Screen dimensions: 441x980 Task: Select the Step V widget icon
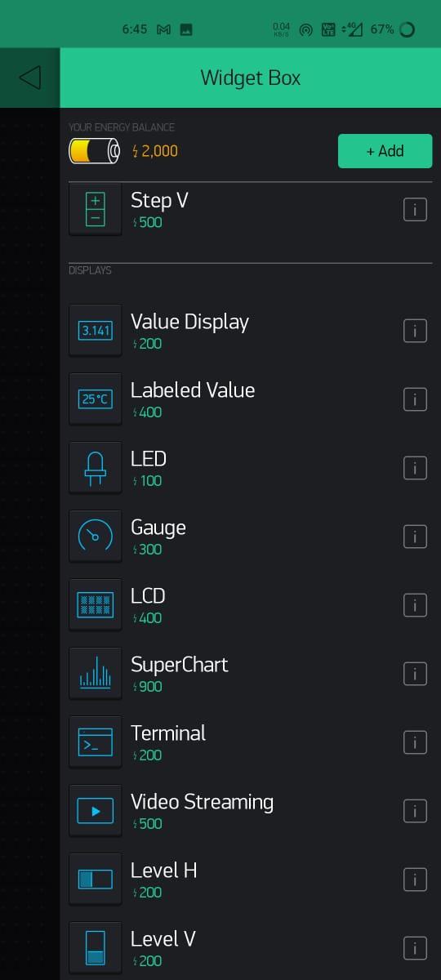pos(96,210)
